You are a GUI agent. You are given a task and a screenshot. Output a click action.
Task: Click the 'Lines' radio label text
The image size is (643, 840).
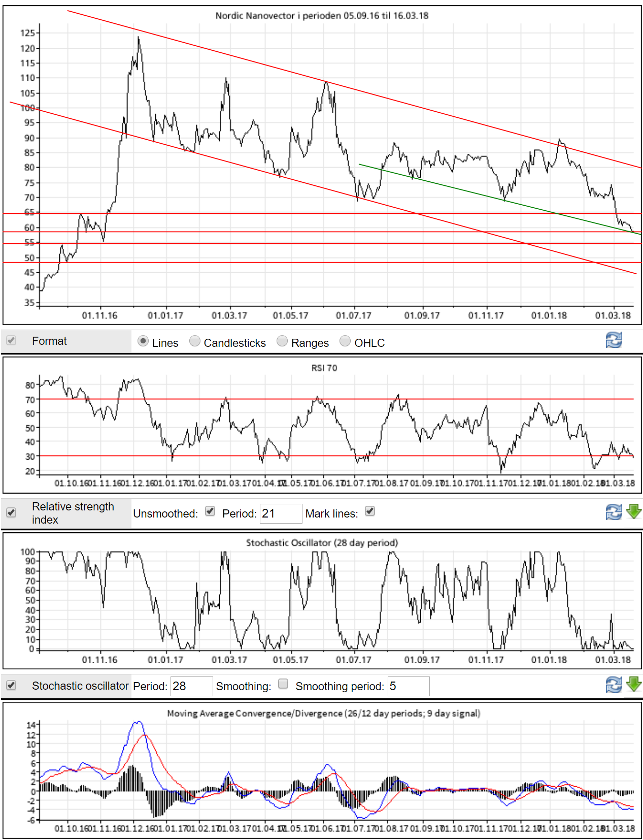pyautogui.click(x=165, y=343)
